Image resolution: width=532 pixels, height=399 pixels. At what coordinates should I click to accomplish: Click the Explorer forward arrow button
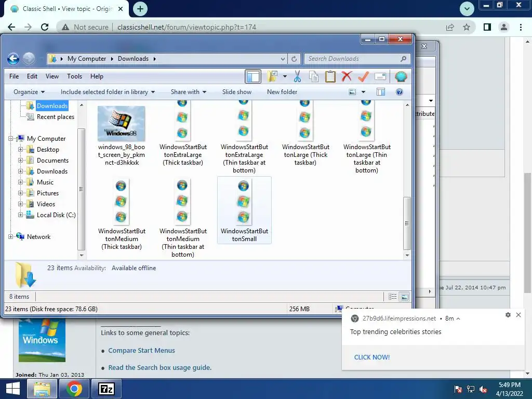coord(29,59)
